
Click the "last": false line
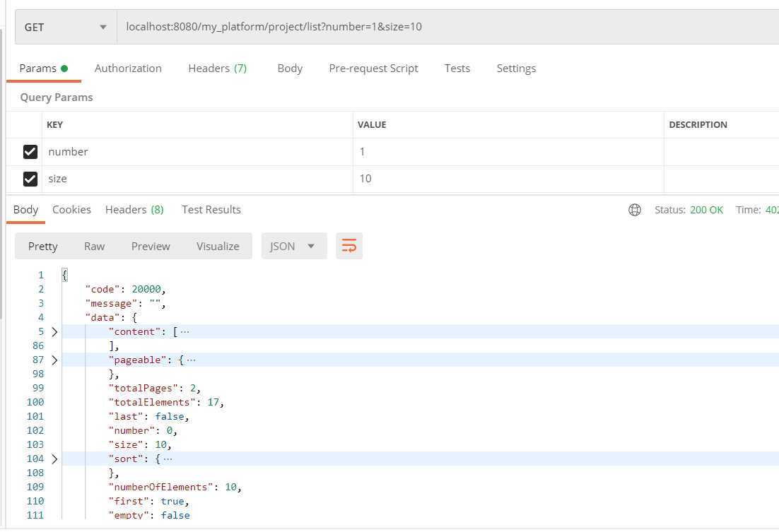tap(148, 416)
